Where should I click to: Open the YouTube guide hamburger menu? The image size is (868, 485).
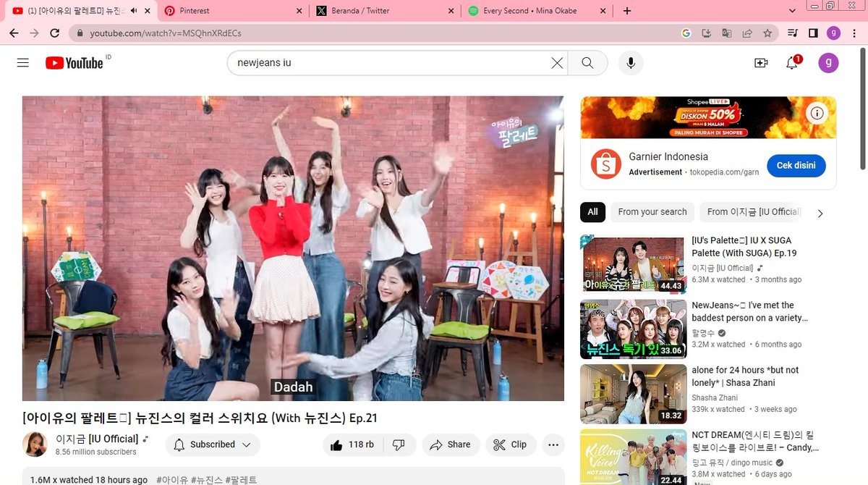coord(23,63)
